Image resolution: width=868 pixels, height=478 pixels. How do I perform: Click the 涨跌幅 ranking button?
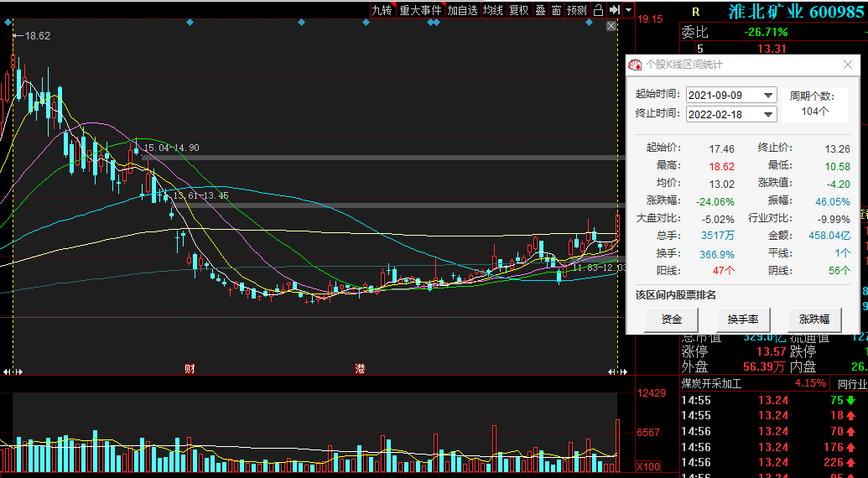pyautogui.click(x=814, y=320)
